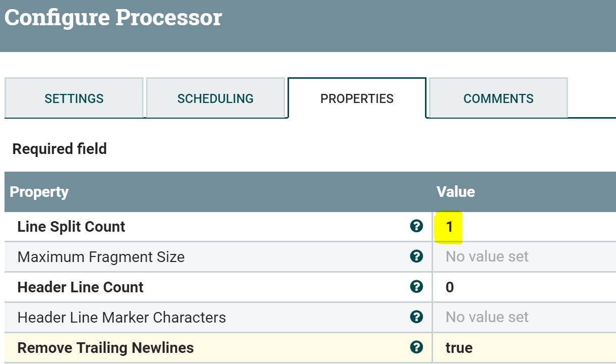Open help for Line Split Count property
The image size is (616, 364).
(x=416, y=226)
